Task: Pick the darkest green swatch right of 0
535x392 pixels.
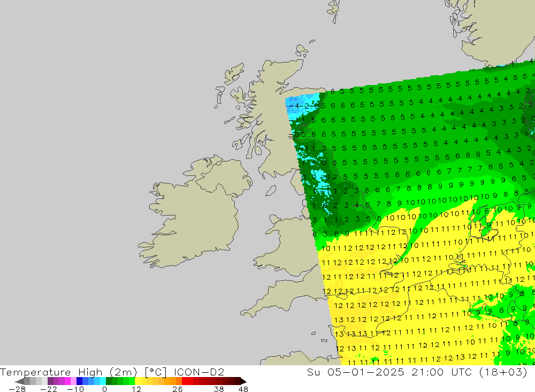Action: click(x=109, y=381)
